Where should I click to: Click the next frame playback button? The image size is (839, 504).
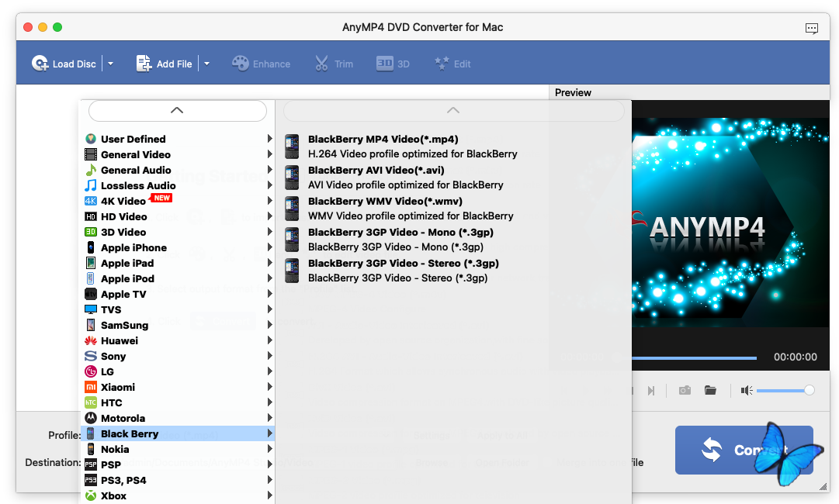tap(651, 390)
